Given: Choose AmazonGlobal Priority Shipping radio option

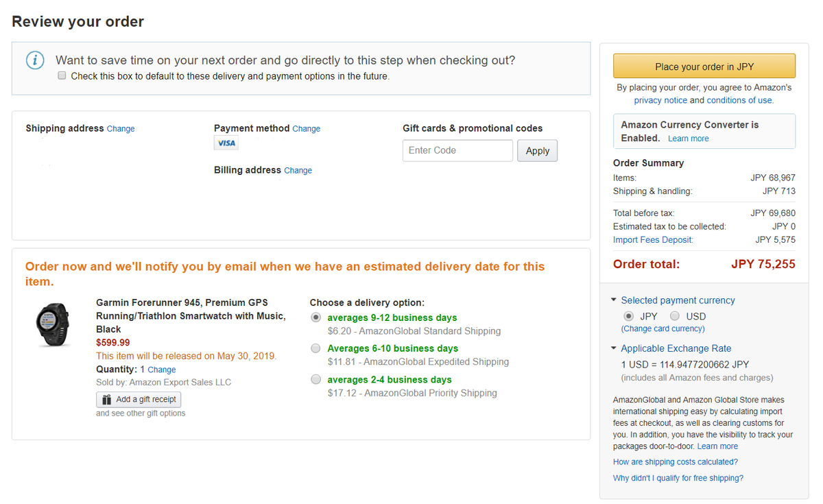Looking at the screenshot, I should pos(315,379).
